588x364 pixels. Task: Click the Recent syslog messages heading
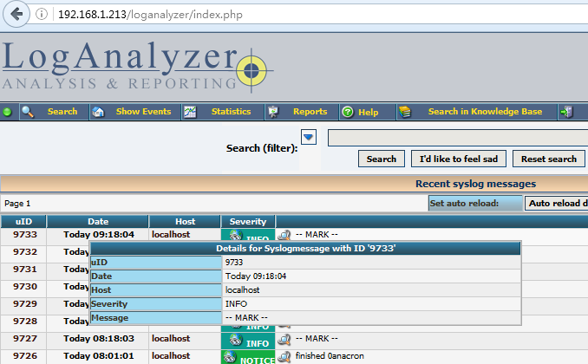coord(475,184)
